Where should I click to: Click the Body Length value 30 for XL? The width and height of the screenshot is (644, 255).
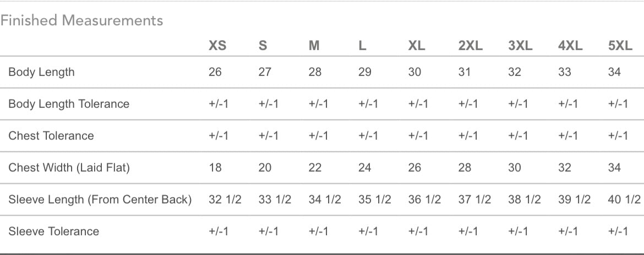tap(415, 72)
